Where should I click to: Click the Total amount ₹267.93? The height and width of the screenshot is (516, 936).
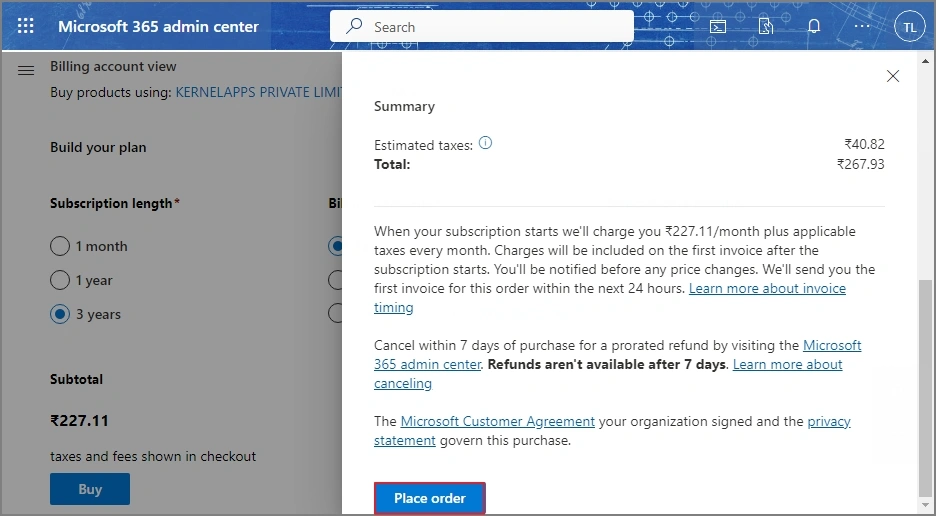860,164
